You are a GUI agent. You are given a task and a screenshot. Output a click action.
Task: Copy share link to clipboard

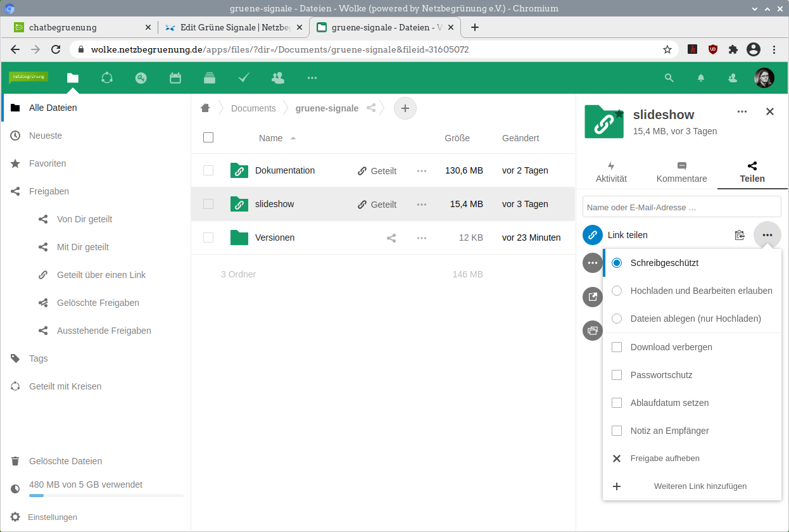pos(740,235)
